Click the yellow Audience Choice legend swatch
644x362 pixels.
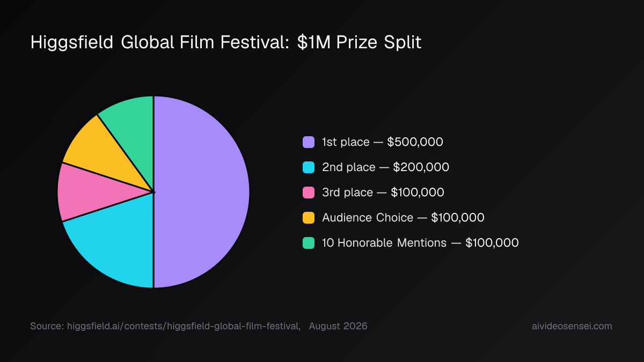[309, 218]
